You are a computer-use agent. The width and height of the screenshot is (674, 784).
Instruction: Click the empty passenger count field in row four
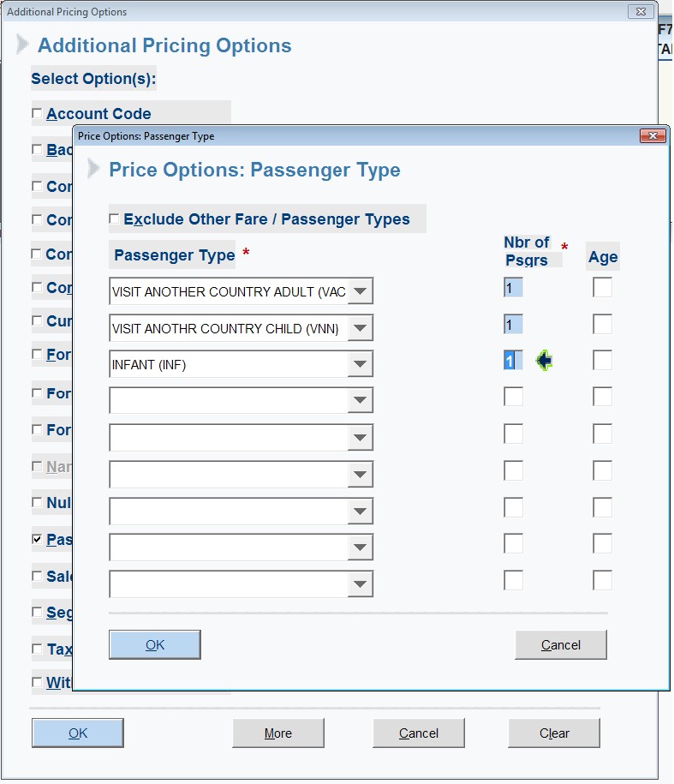point(513,397)
